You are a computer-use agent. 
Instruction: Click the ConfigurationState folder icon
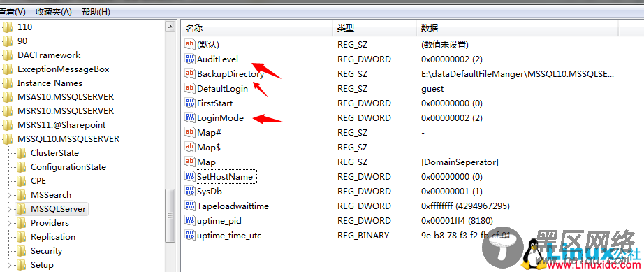pyautogui.click(x=22, y=167)
